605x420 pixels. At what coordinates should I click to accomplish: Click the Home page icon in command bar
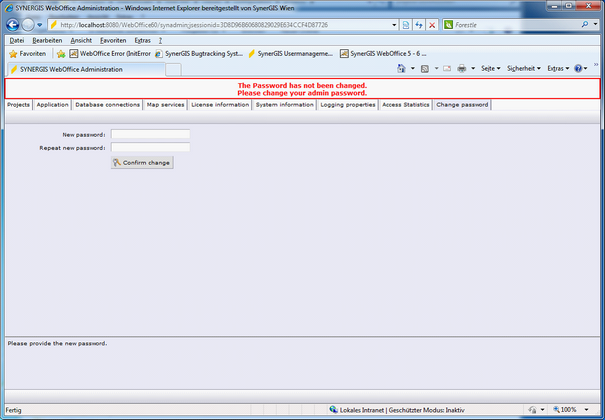(401, 69)
